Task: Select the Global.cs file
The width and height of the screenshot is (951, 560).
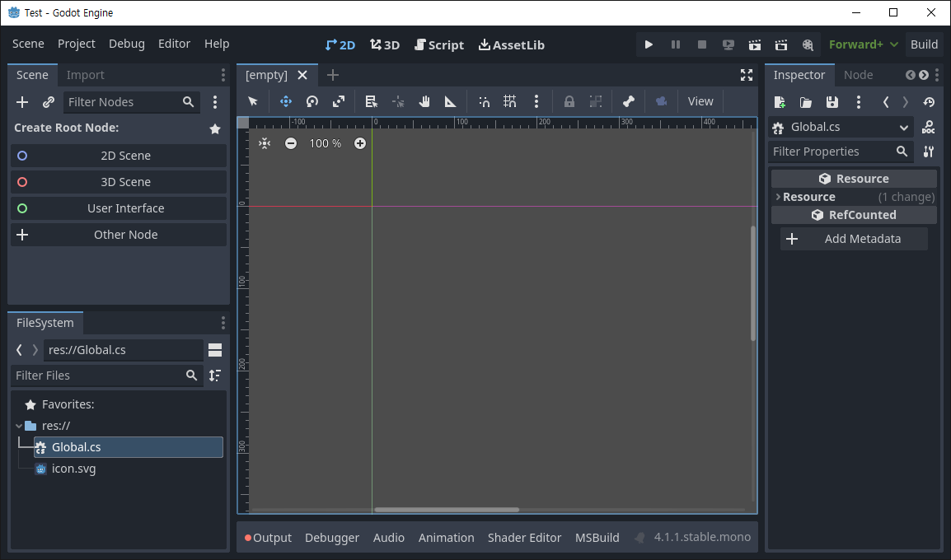Action: point(129,447)
